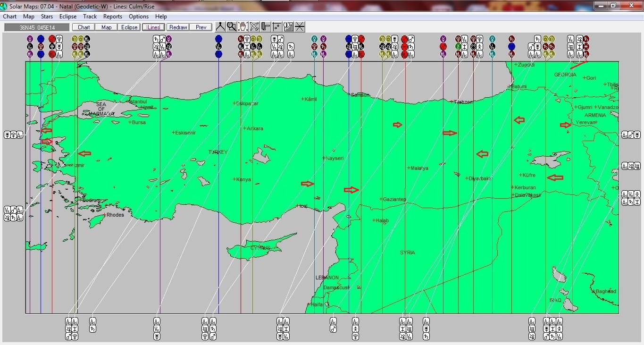Click the Redraw button
644x345 pixels.
tap(178, 27)
